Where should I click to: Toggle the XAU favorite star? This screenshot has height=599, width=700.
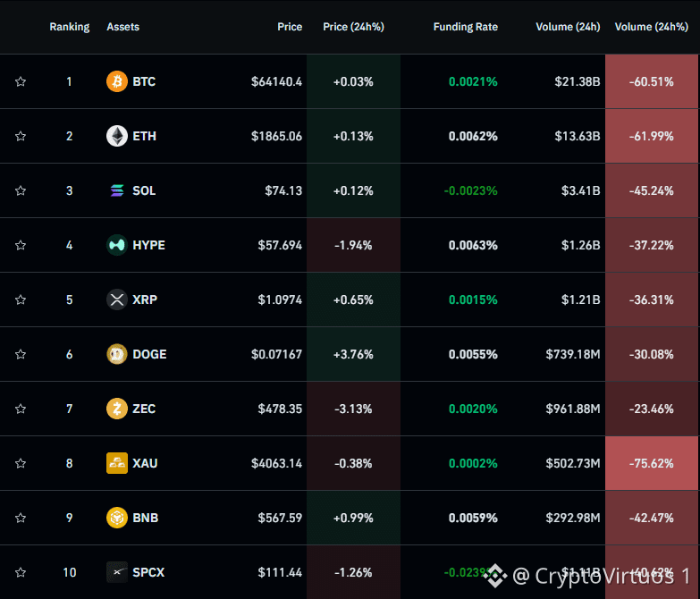tap(21, 463)
